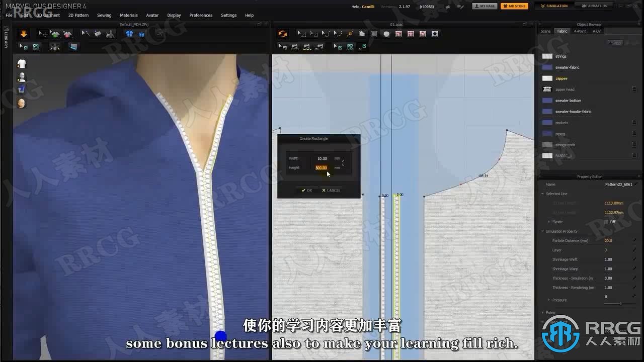The image size is (644, 362).
Task: Click the Height field showing 500.00
Action: coord(321,168)
